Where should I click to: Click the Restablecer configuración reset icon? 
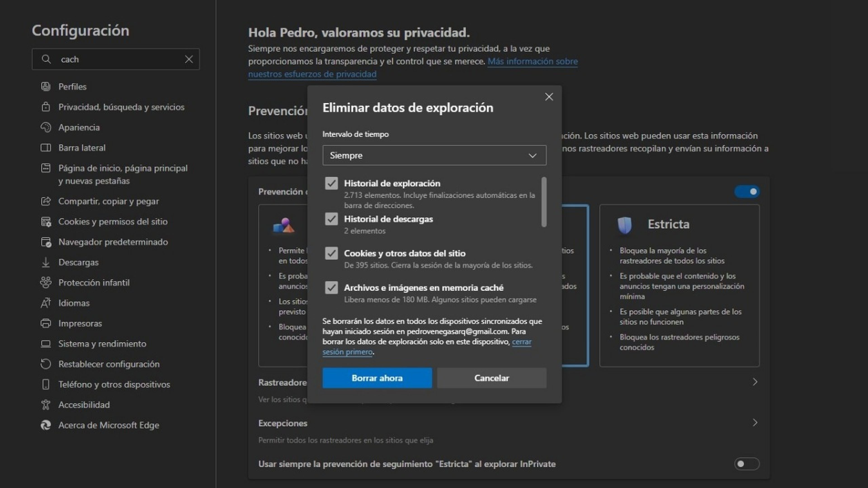(x=46, y=364)
